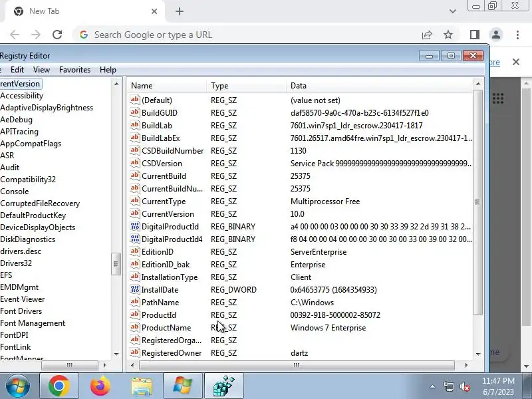Select the Accessibility key in tree
Image resolution: width=532 pixels, height=399 pixels.
[22, 96]
